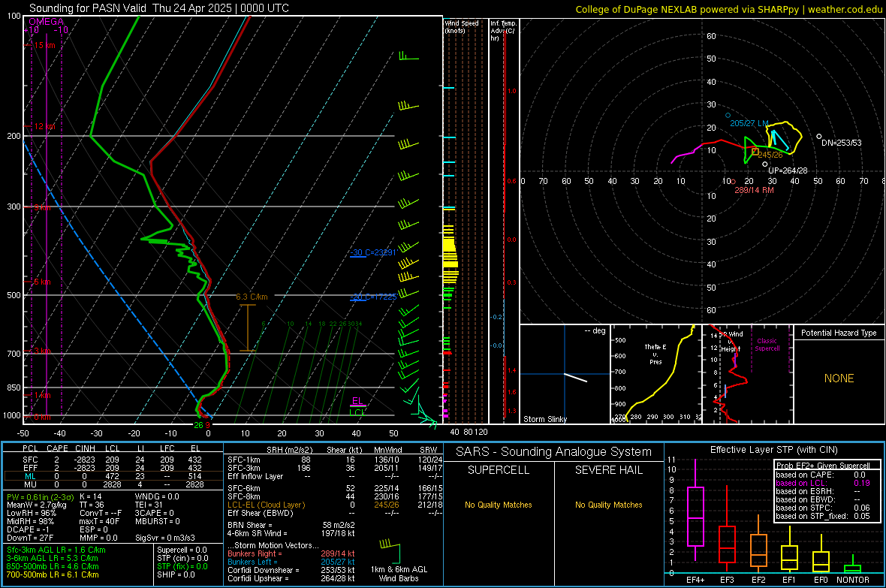The image size is (886, 588).
Task: Click the orange 'LCL-EL (Cloud Layer)' row
Action: pyautogui.click(x=335, y=505)
